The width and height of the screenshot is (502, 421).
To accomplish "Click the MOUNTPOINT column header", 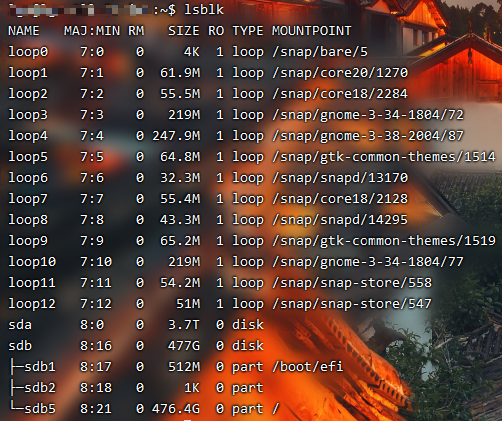I will (312, 31).
